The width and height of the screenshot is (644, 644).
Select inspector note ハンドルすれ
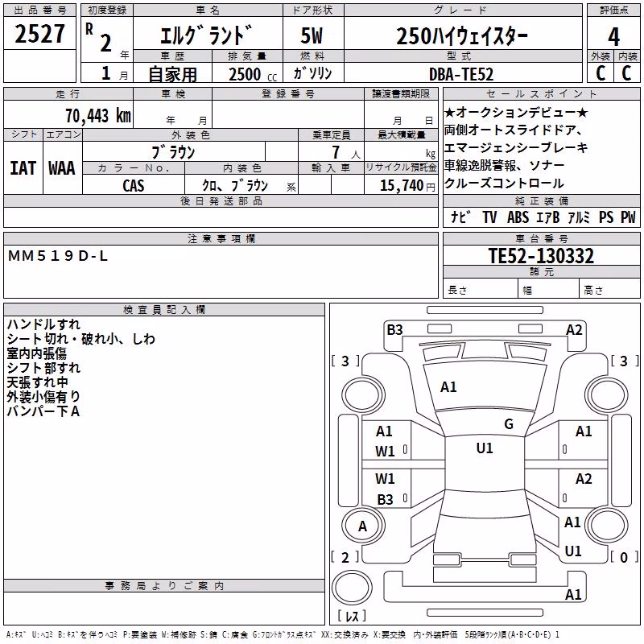[x=43, y=324]
